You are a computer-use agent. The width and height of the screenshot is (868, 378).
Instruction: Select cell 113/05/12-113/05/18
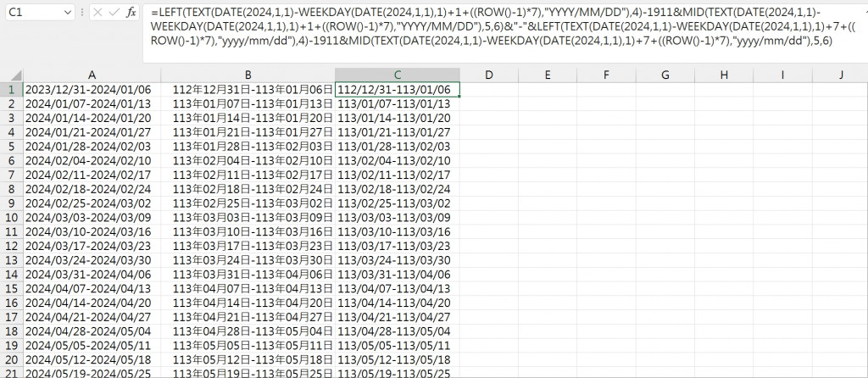tap(398, 359)
